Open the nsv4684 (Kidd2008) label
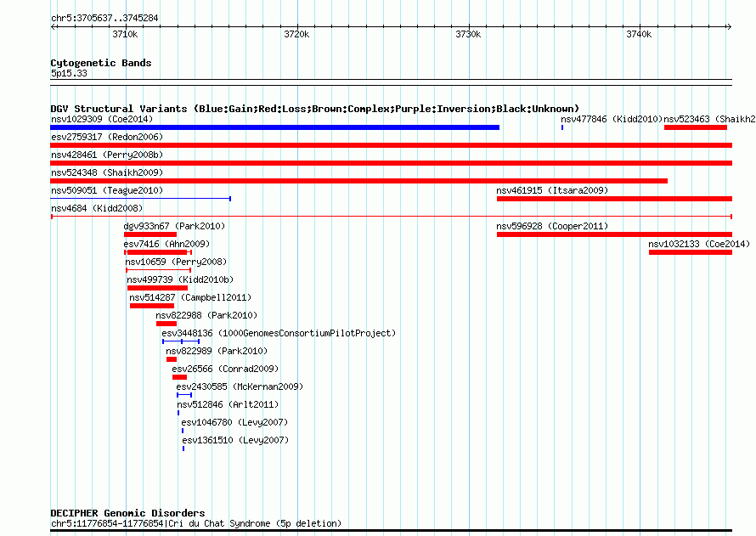Screen dimensions: 756x536 click(x=97, y=208)
